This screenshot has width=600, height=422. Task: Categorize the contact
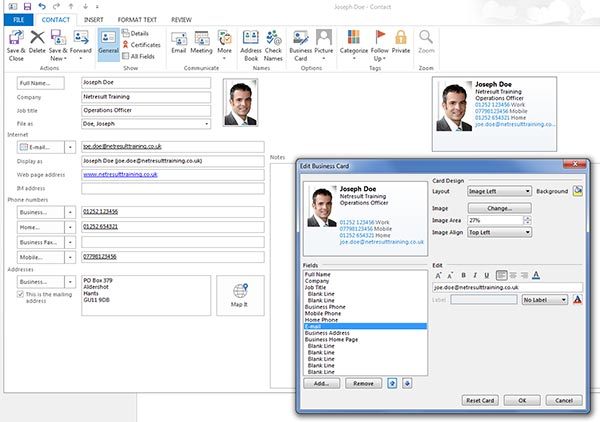tap(354, 45)
